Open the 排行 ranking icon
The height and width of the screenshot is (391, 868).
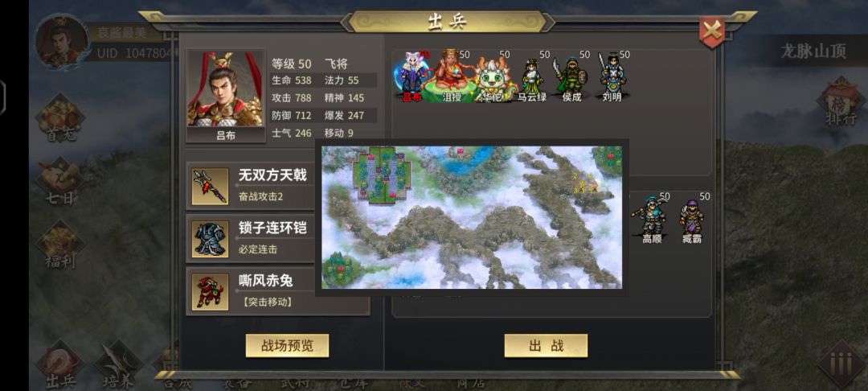841,103
